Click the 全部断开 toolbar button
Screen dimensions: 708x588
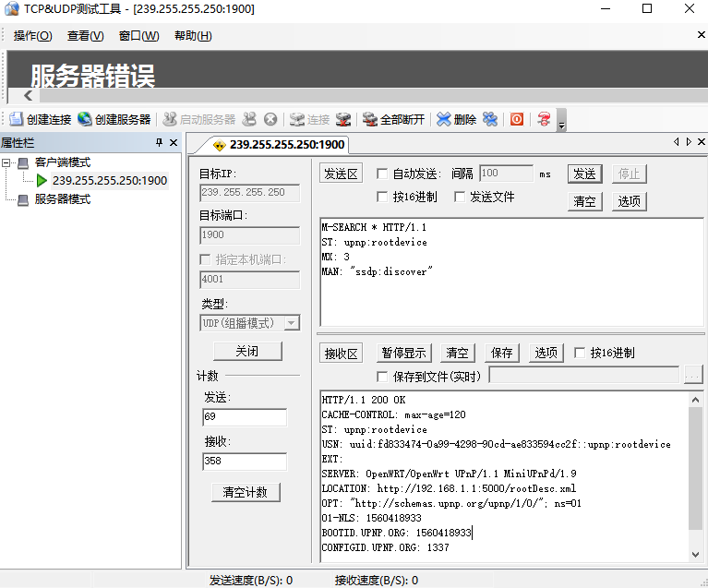coord(393,119)
